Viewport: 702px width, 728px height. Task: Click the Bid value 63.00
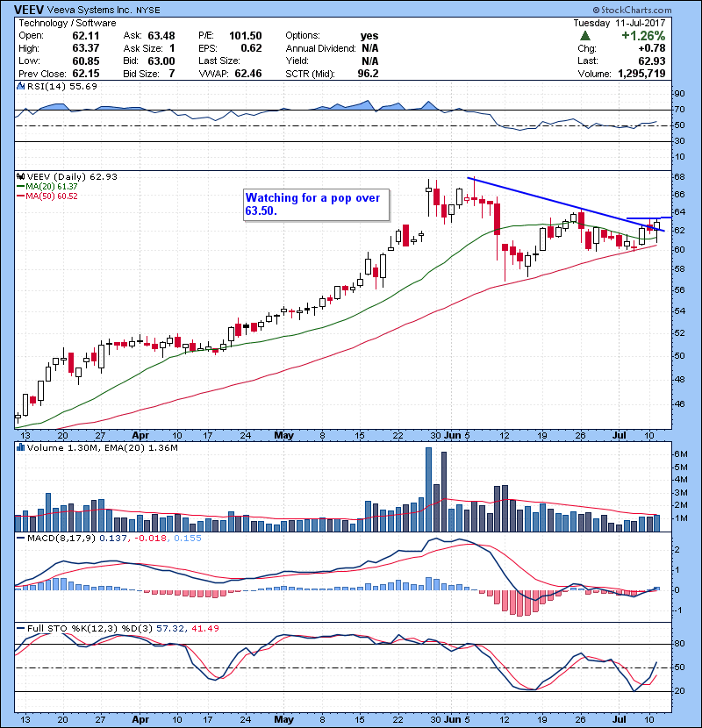[161, 61]
